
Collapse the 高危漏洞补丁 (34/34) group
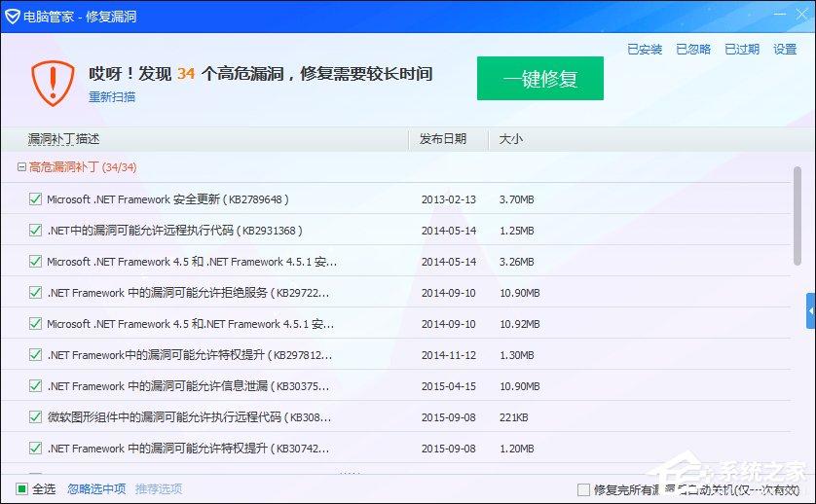(21, 167)
